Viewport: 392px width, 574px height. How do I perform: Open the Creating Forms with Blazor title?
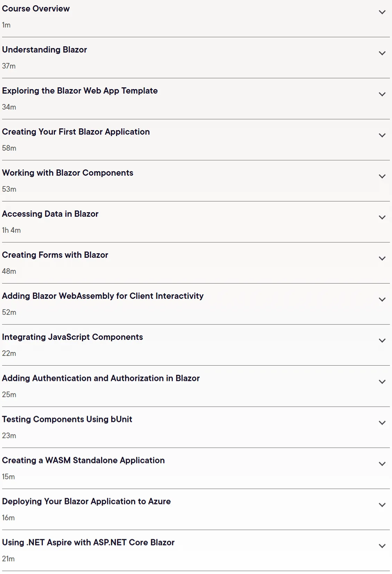[x=55, y=255]
